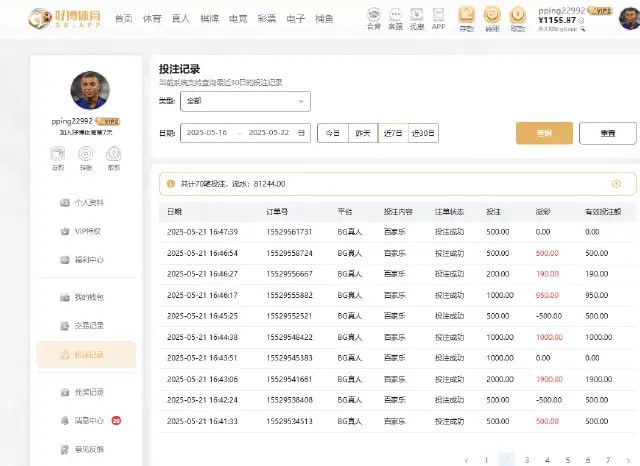The width and height of the screenshot is (640, 466).
Task: Expand the bet summary with the plus icon
Action: (x=616, y=184)
